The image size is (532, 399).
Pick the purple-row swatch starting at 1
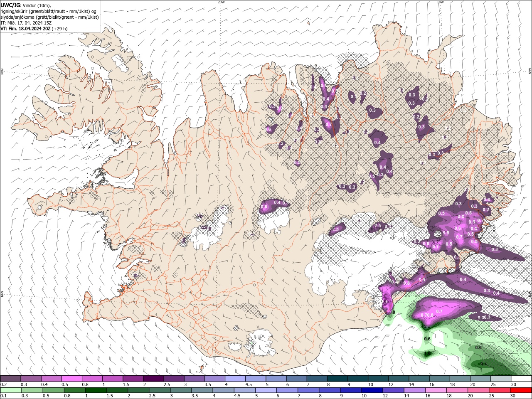112,379
